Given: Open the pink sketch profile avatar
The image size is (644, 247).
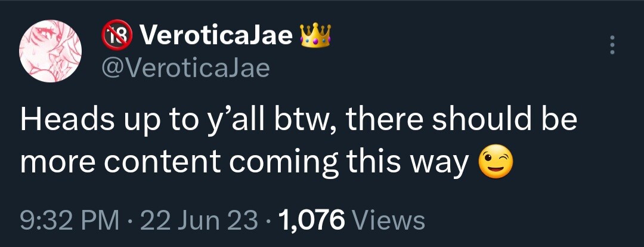Looking at the screenshot, I should click(51, 51).
